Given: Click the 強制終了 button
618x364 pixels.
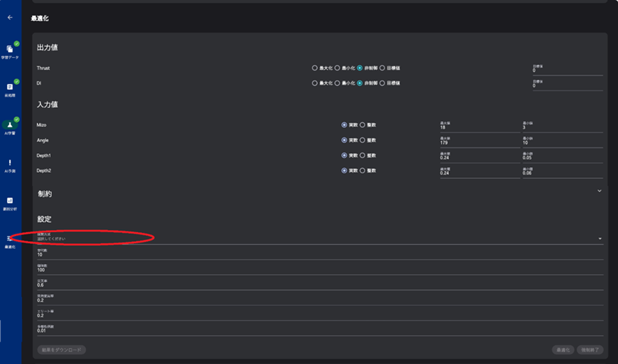Looking at the screenshot, I should 590,350.
